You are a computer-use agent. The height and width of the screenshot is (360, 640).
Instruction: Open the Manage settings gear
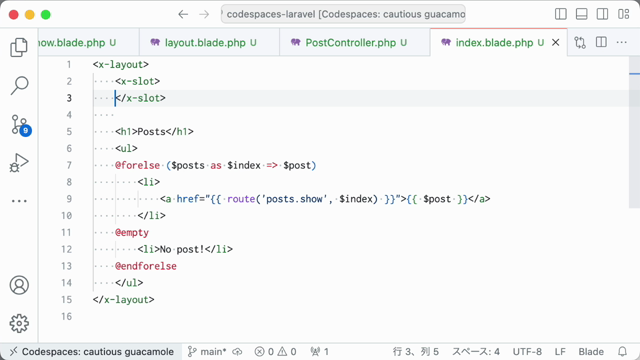(19, 323)
